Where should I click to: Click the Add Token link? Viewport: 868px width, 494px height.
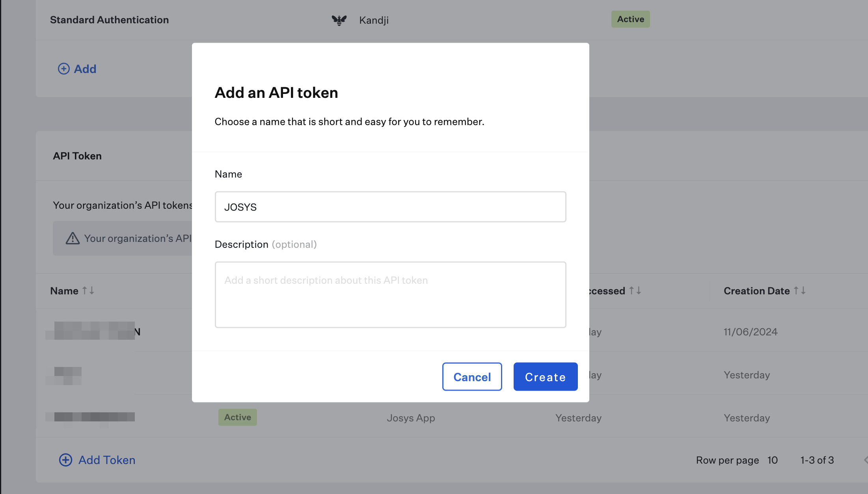click(106, 460)
